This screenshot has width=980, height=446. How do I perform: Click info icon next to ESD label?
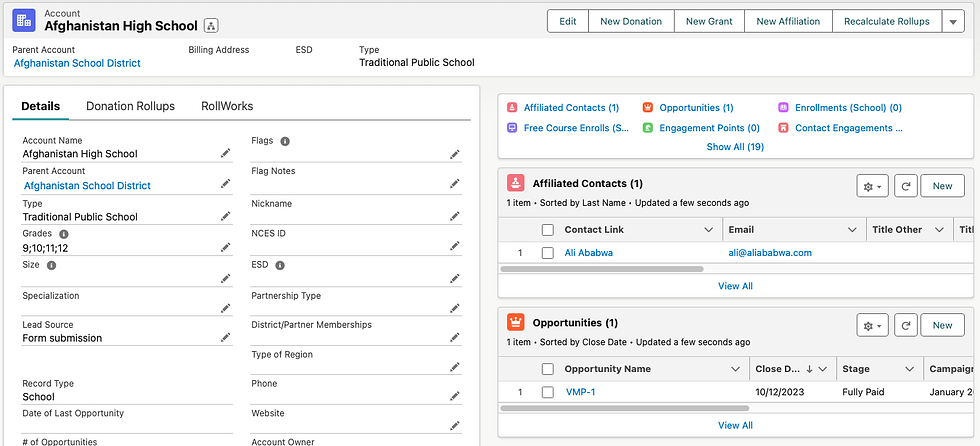click(x=280, y=265)
